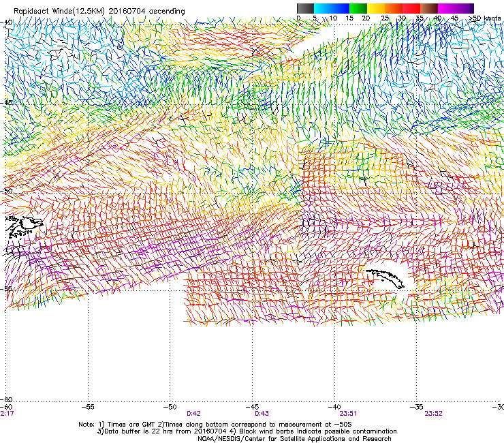Click the yellow 20-25 knots legend swatch
Image resolution: width=504 pixels, height=443 pixels.
click(x=376, y=8)
